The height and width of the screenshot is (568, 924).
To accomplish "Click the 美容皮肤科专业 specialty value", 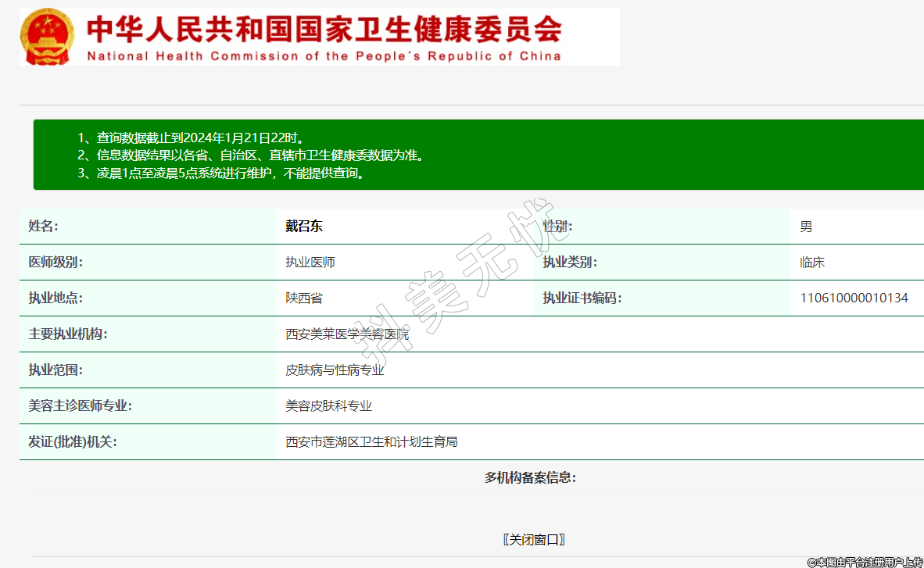I will click(x=328, y=406).
